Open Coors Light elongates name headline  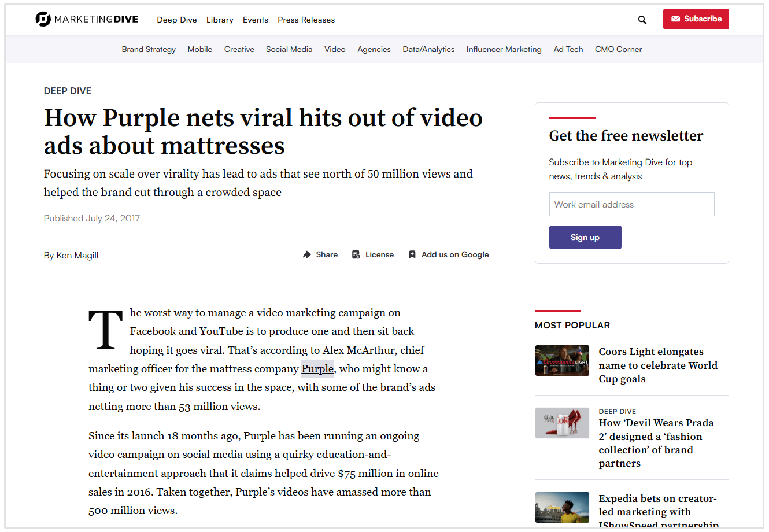pyautogui.click(x=658, y=365)
